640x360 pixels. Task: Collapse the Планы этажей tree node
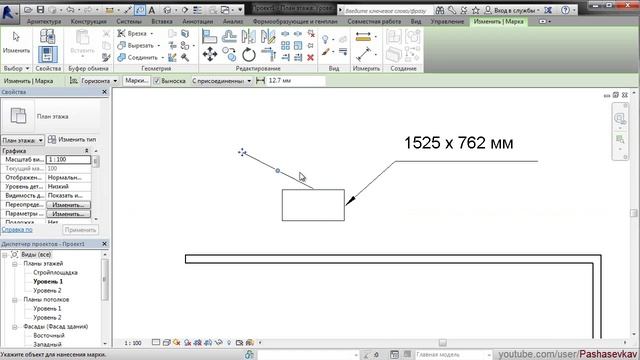tap(15, 264)
